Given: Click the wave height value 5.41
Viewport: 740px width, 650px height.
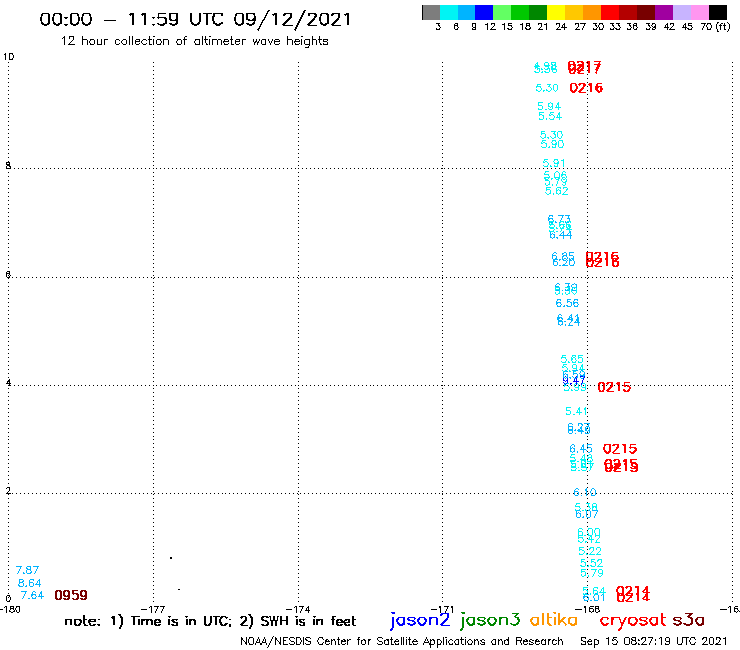Looking at the screenshot, I should click(x=577, y=411).
